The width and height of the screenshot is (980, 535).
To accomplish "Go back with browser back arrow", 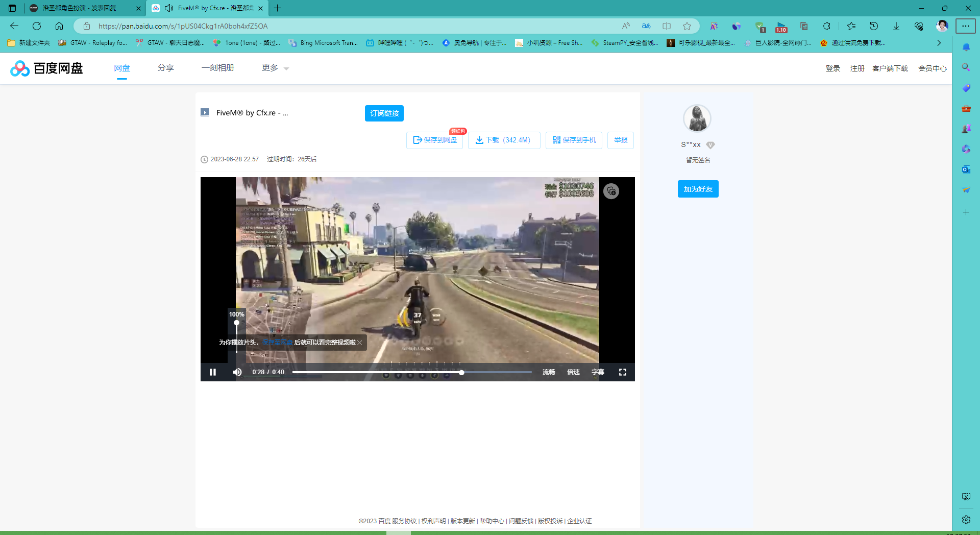I will [14, 26].
